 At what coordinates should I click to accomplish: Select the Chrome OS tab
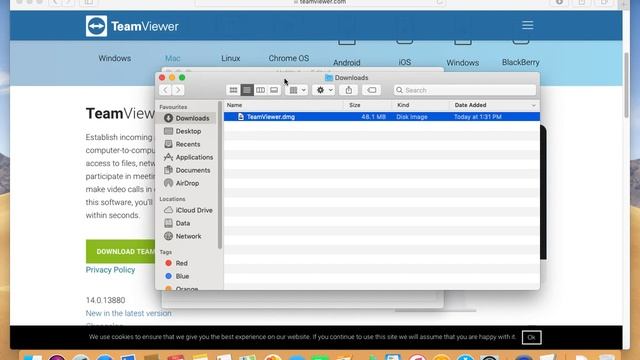click(x=289, y=58)
